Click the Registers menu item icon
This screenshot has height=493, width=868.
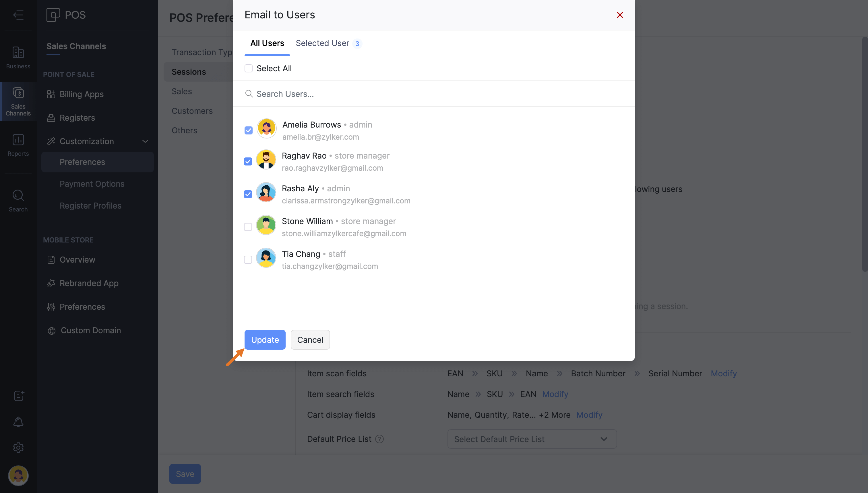coord(51,118)
